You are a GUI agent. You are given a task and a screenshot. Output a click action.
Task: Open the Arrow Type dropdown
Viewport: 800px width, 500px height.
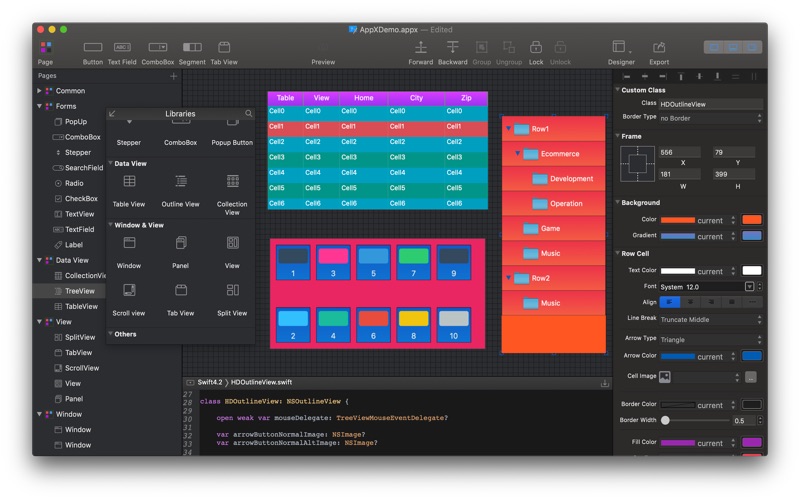pos(711,339)
